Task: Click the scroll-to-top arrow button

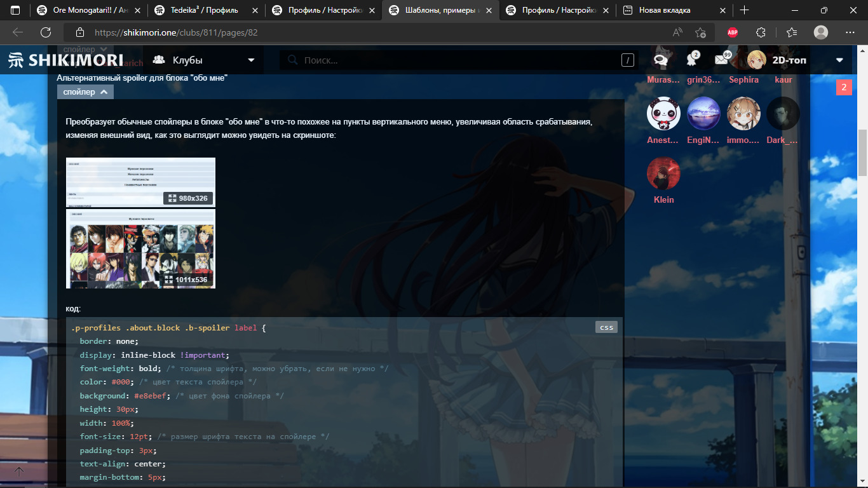Action: click(x=19, y=471)
